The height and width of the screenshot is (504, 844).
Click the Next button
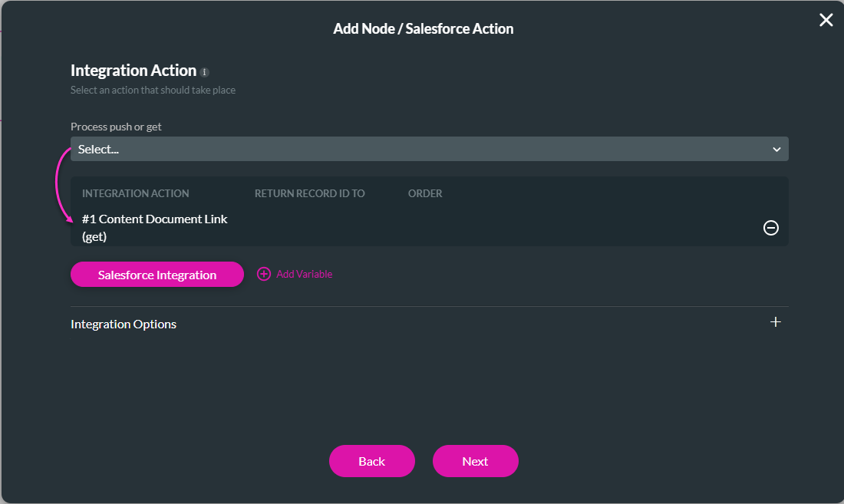475,461
